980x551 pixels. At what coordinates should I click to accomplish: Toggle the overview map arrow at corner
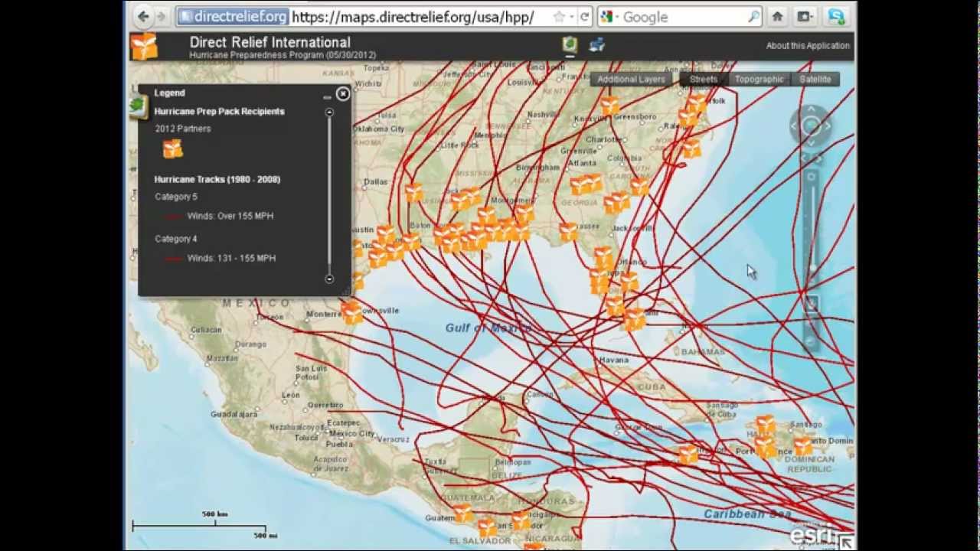[846, 543]
